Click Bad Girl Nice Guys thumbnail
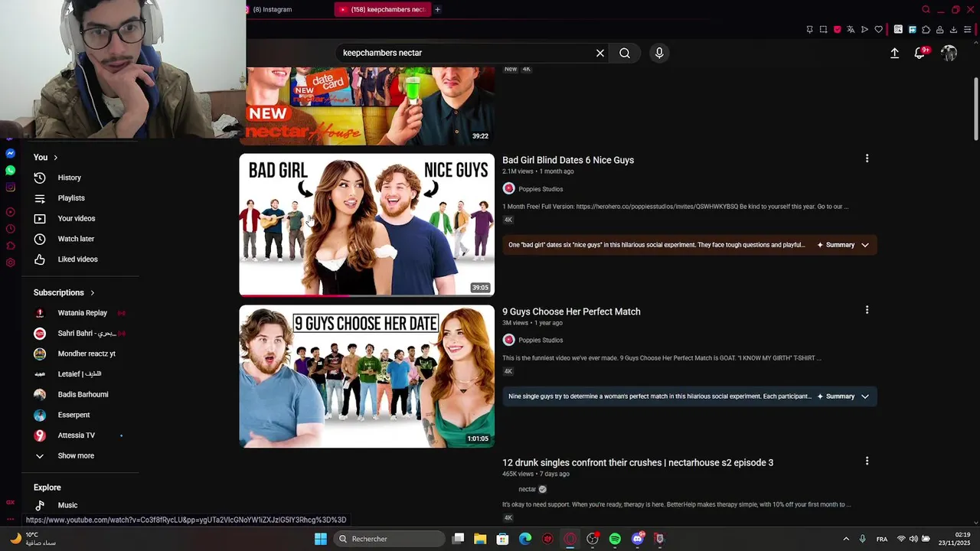This screenshot has width=980, height=551. click(367, 225)
